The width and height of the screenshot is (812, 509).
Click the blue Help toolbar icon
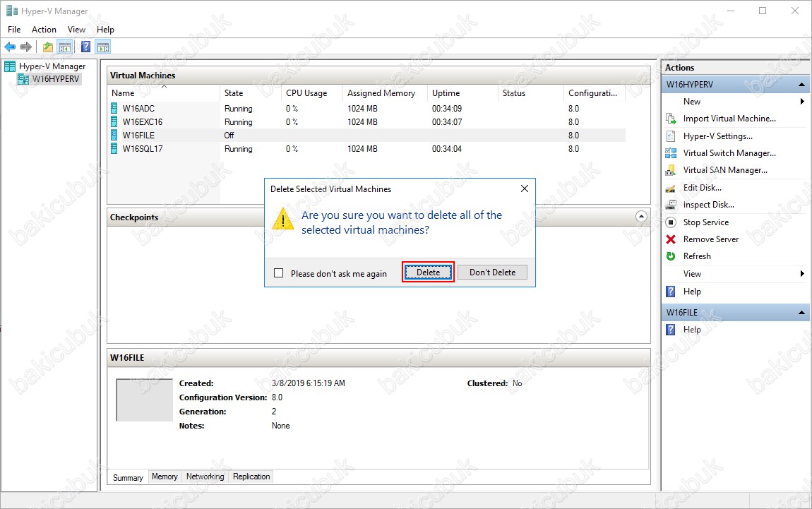(x=85, y=47)
